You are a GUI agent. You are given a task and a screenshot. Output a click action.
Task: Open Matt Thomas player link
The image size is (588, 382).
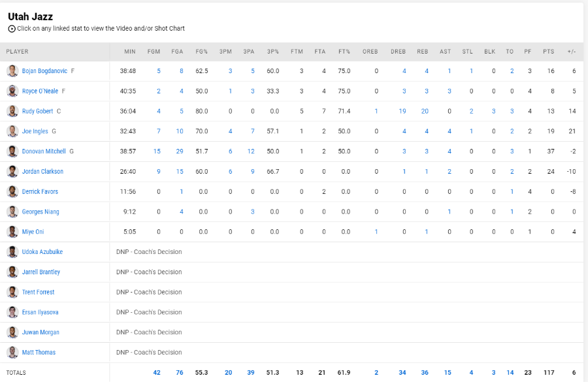[39, 353]
